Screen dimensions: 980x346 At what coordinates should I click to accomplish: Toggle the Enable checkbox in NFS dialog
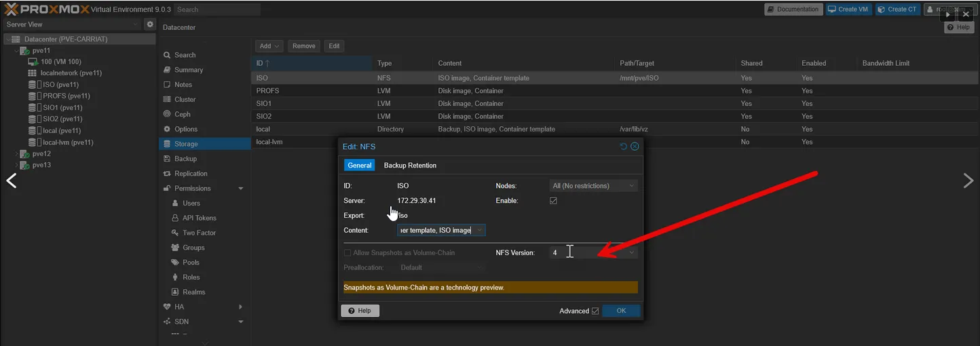click(553, 201)
